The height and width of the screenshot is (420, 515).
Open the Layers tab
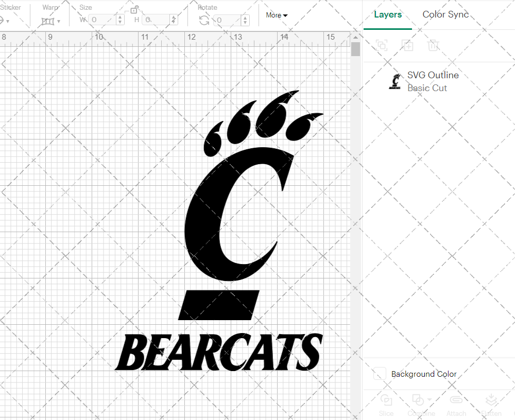[388, 14]
